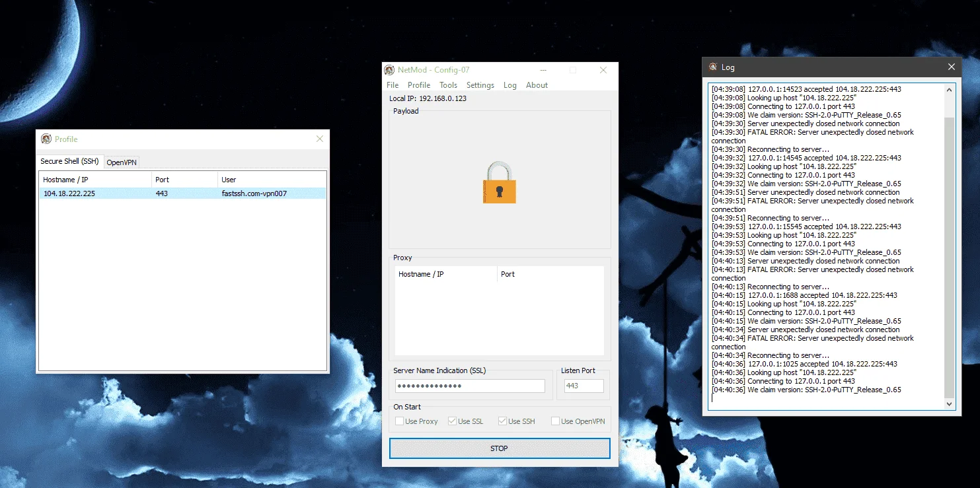The width and height of the screenshot is (980, 488).
Task: Click the Port header in Proxy list
Action: pos(550,274)
